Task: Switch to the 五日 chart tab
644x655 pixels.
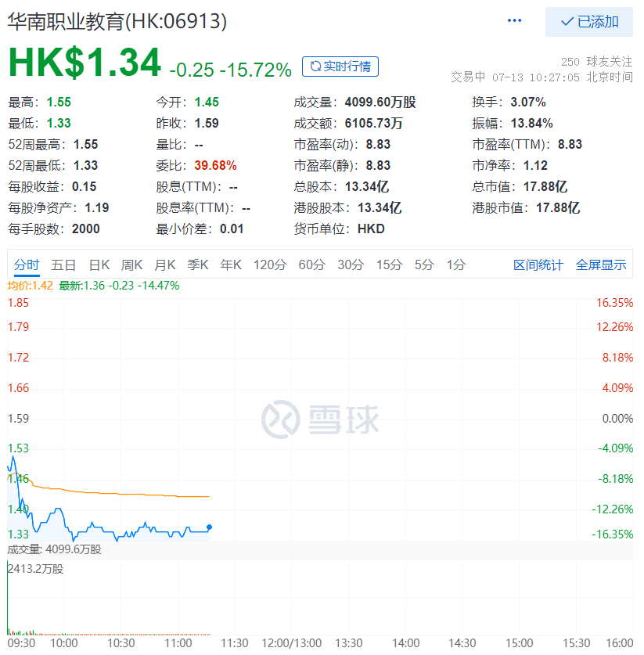Action: pos(63,265)
